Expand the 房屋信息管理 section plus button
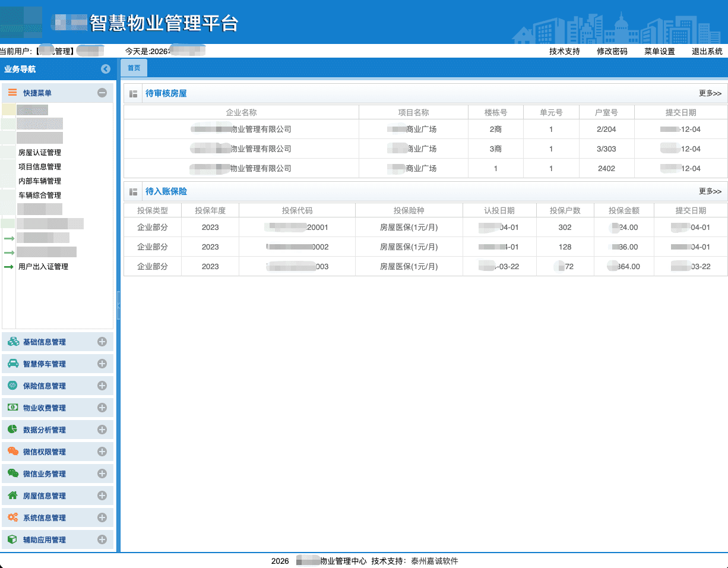The width and height of the screenshot is (728, 568). coord(102,496)
